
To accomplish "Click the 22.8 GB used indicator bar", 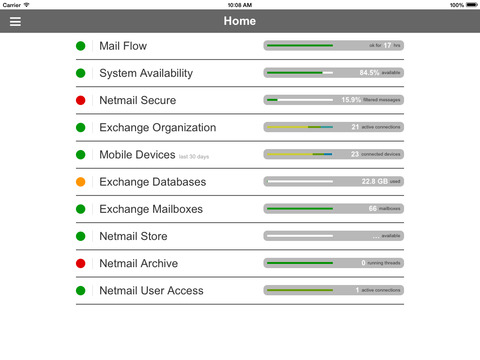I will [x=334, y=181].
